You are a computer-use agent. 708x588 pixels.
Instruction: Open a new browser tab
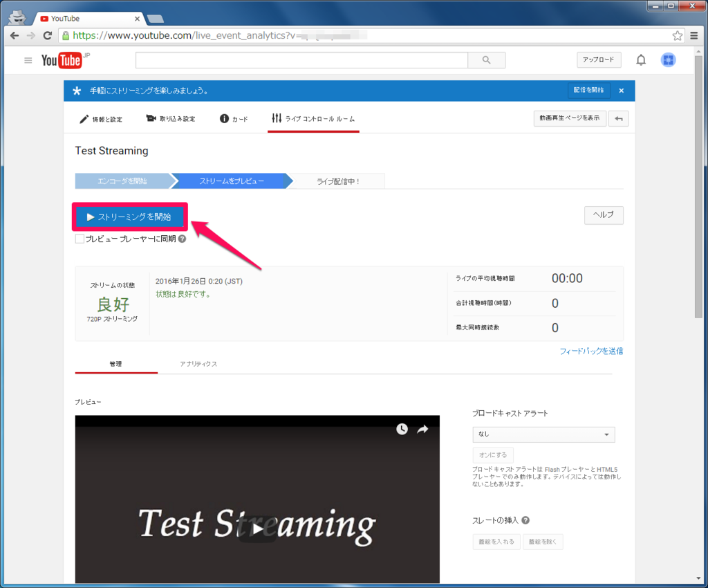click(156, 19)
